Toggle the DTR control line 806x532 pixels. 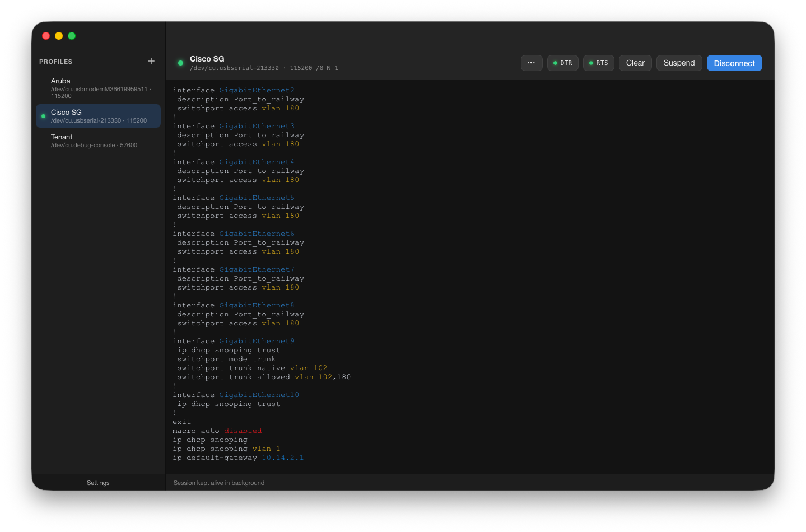[x=562, y=63]
